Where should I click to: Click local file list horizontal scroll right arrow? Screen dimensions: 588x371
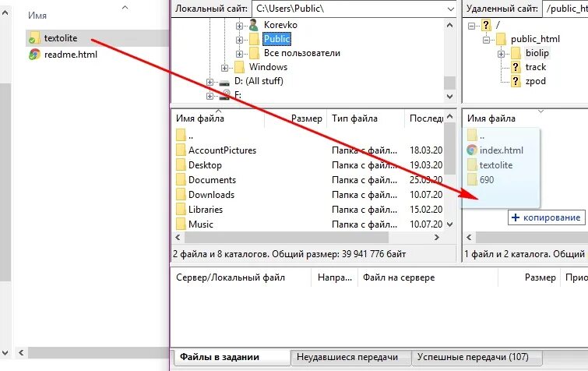pyautogui.click(x=436, y=238)
